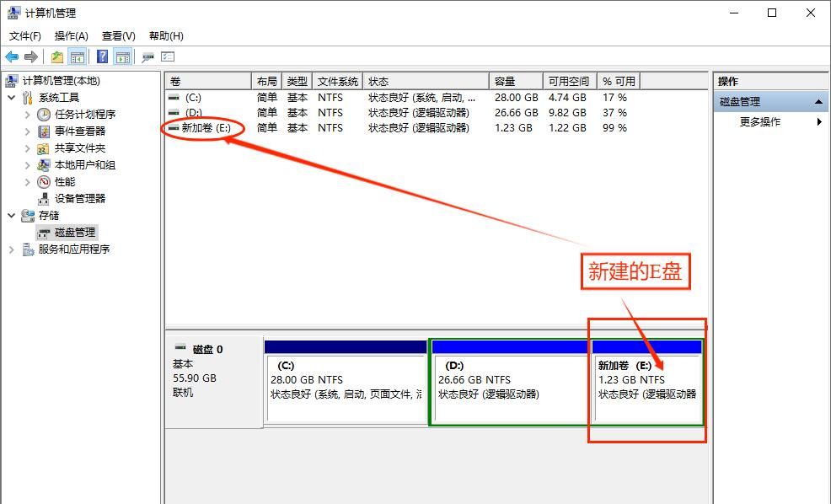The image size is (831, 504).
Task: Click the 计算机管理 title bar app icon
Action: 13,13
